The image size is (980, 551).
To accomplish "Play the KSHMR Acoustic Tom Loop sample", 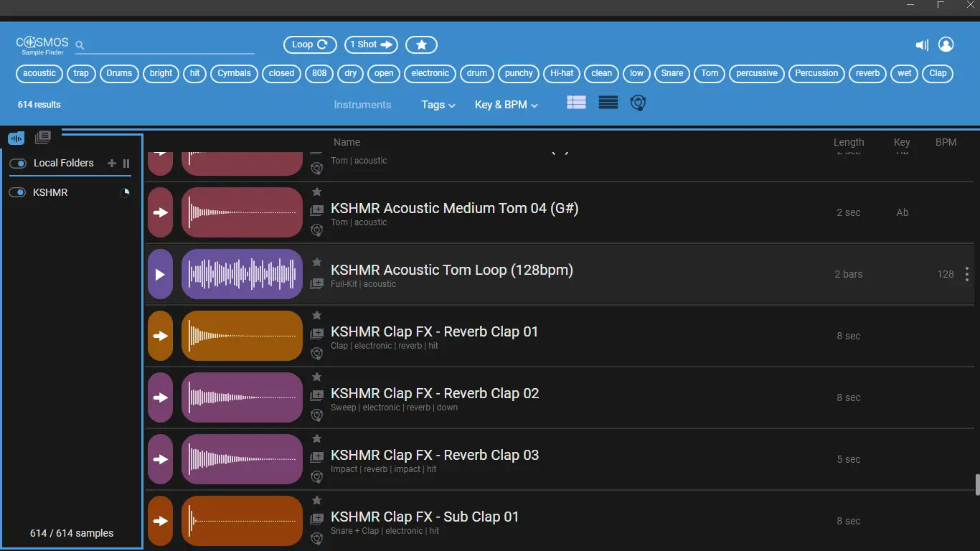I will coord(160,274).
